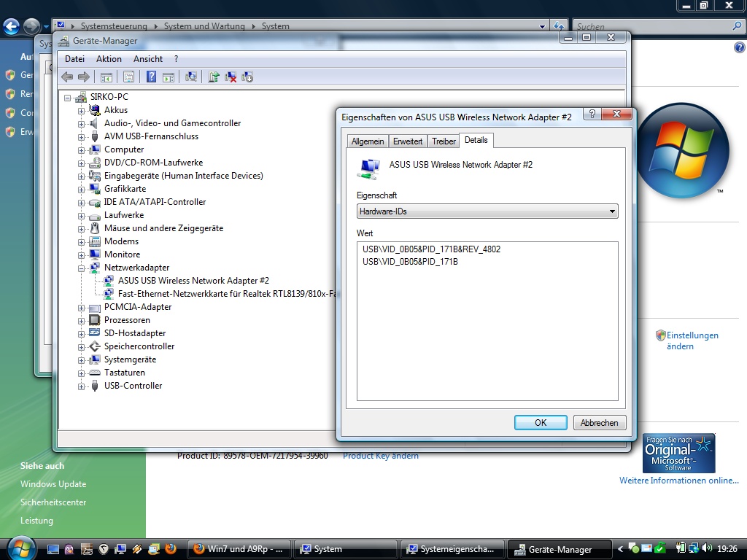Select the USB\VID_0B05&PID_171B value
The height and width of the screenshot is (560, 747).
click(x=410, y=262)
